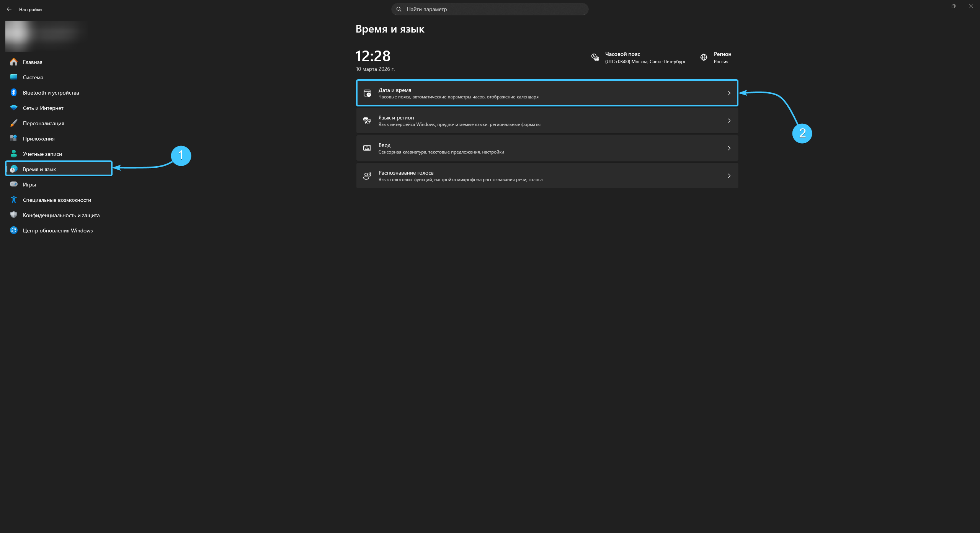The height and width of the screenshot is (533, 980).
Task: Expand the Дата и время chevron
Action: tap(729, 93)
